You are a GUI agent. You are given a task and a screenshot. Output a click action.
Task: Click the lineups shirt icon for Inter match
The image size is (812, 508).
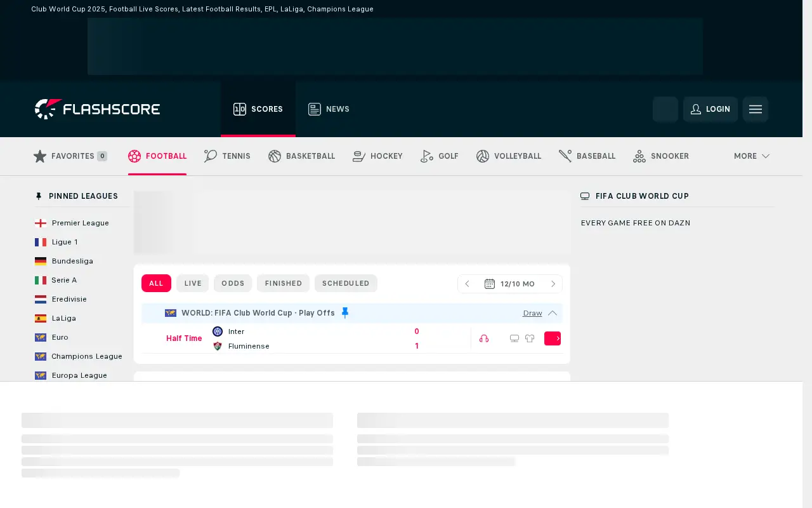pos(530,338)
